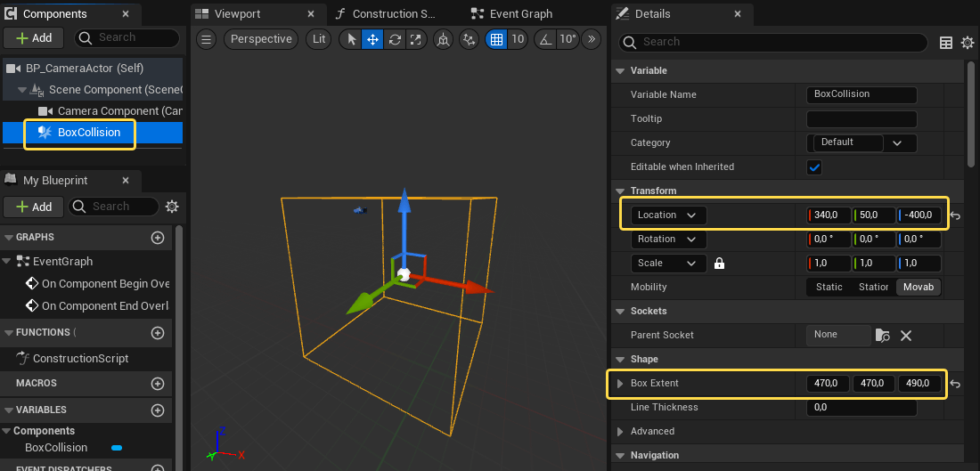This screenshot has height=471, width=980.
Task: Click Add button in My Blueprint panel
Action: pyautogui.click(x=34, y=207)
